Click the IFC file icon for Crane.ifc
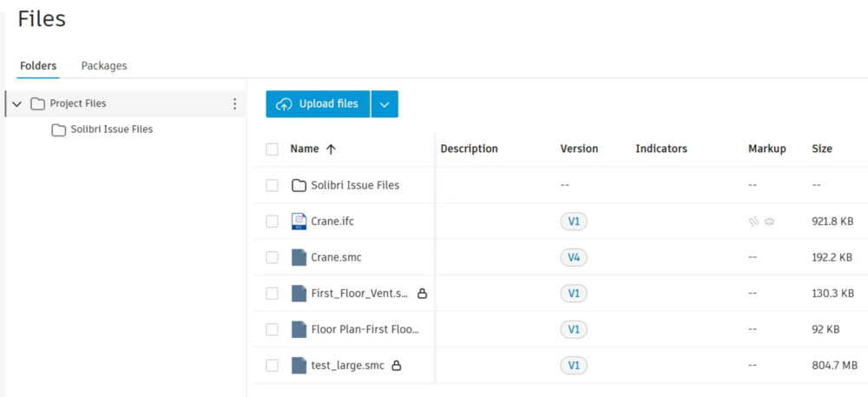The height and width of the screenshot is (397, 868). coord(299,222)
